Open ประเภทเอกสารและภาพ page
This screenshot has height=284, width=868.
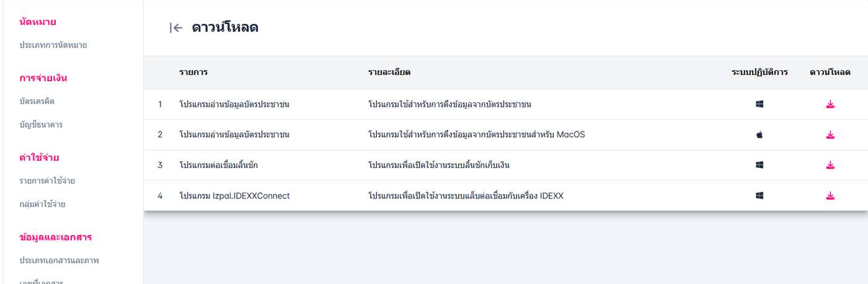59,260
